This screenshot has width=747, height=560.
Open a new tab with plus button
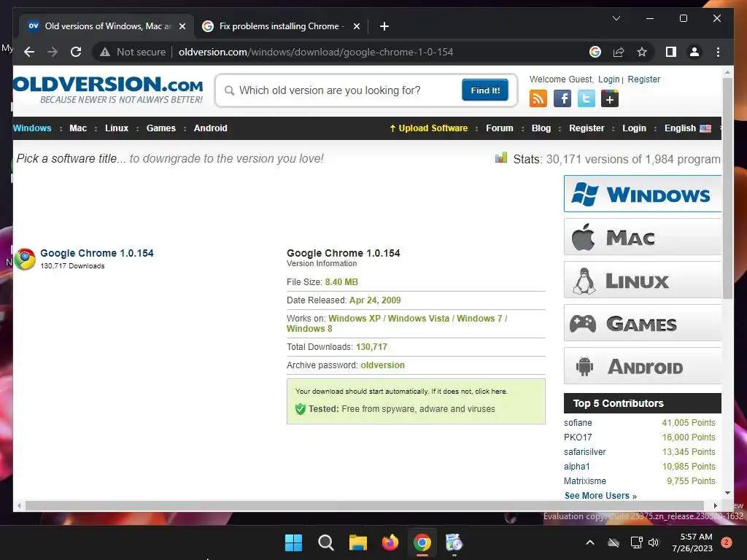[x=384, y=26]
